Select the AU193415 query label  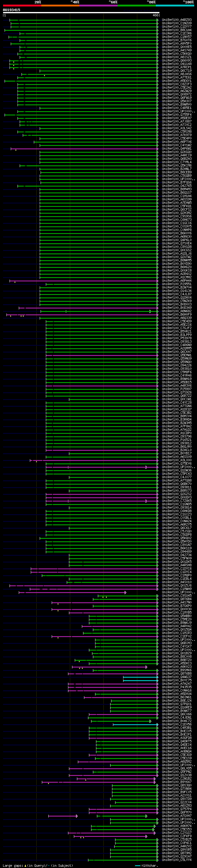11,10
